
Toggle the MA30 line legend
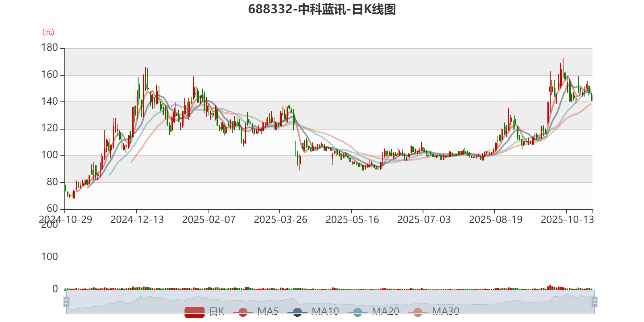click(433, 312)
